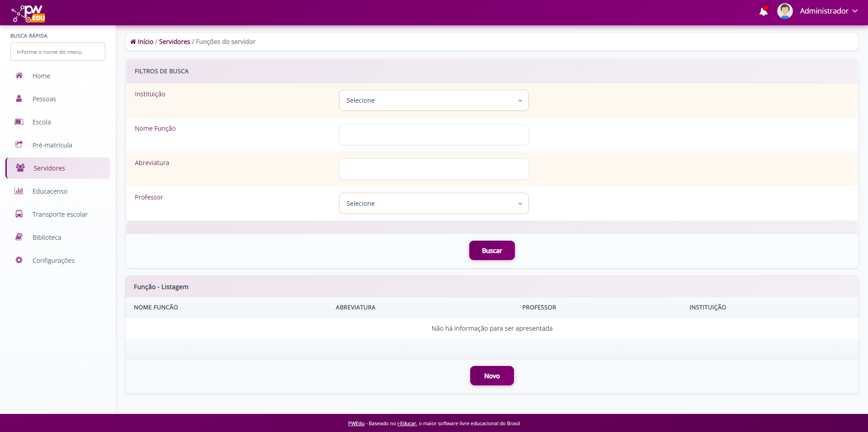Go to Início breadcrumb link
Image resolution: width=868 pixels, height=432 pixels.
(x=145, y=42)
